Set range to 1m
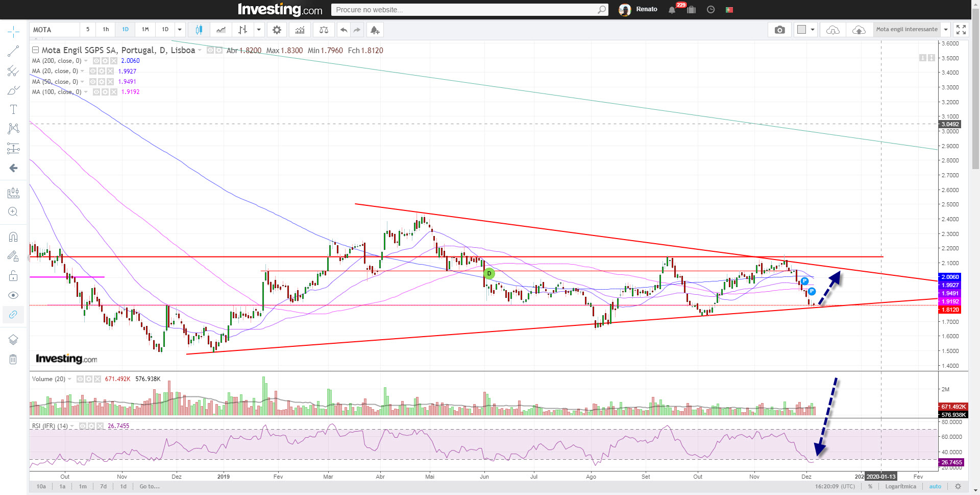Image resolution: width=980 pixels, height=495 pixels. [x=83, y=486]
